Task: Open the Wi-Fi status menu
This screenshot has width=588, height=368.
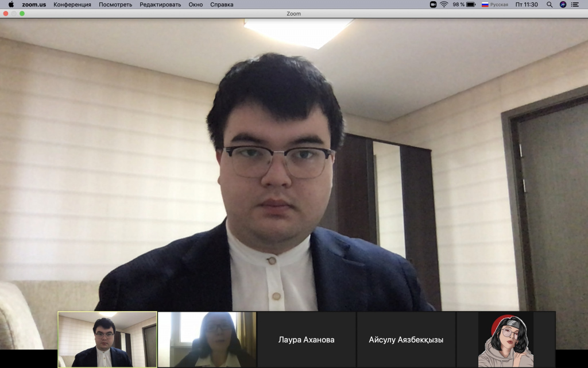Action: 444,5
